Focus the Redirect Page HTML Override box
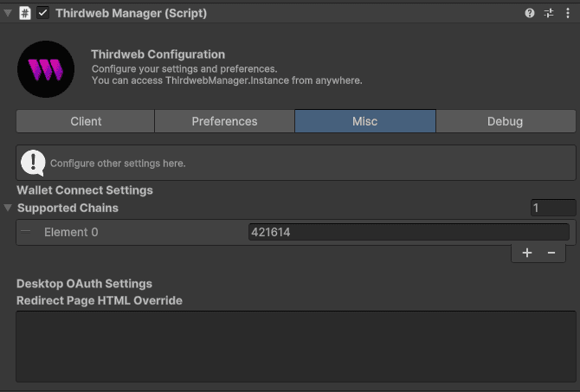This screenshot has width=580, height=392. coord(296,346)
